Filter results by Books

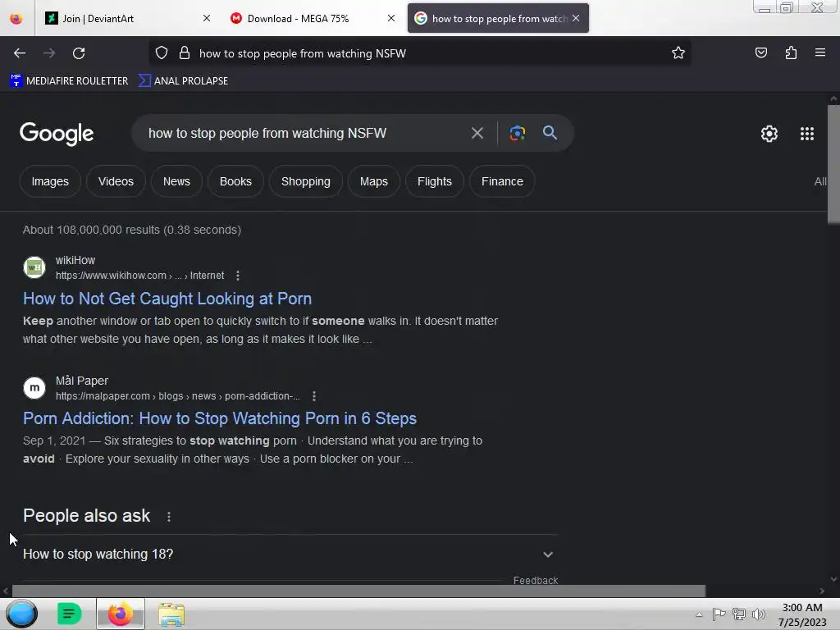(235, 181)
